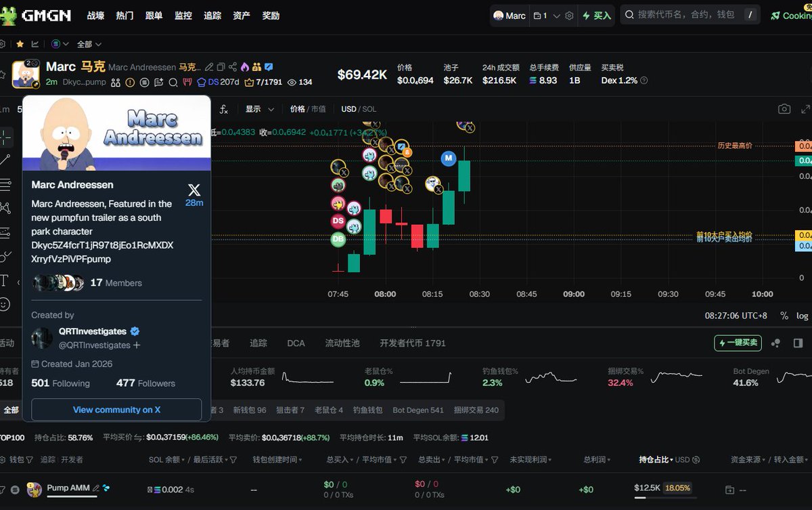Screen dimensions: 812x510
Task: Open Dex tax help question icon
Action: click(x=644, y=81)
